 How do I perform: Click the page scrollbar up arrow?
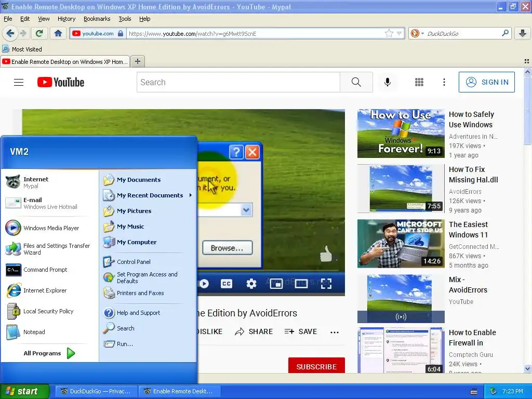[x=527, y=72]
